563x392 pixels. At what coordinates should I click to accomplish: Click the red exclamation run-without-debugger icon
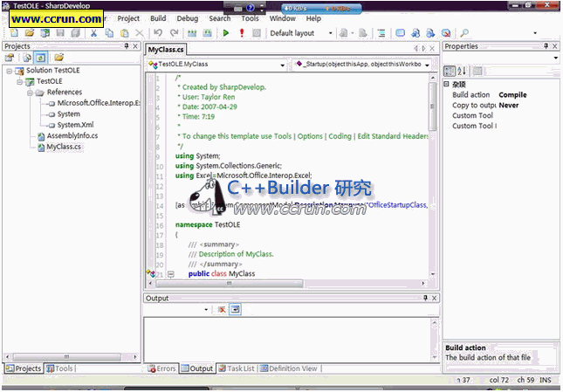[242, 33]
